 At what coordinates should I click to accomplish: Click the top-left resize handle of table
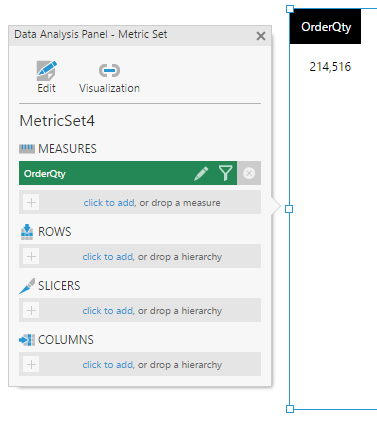pyautogui.click(x=290, y=9)
